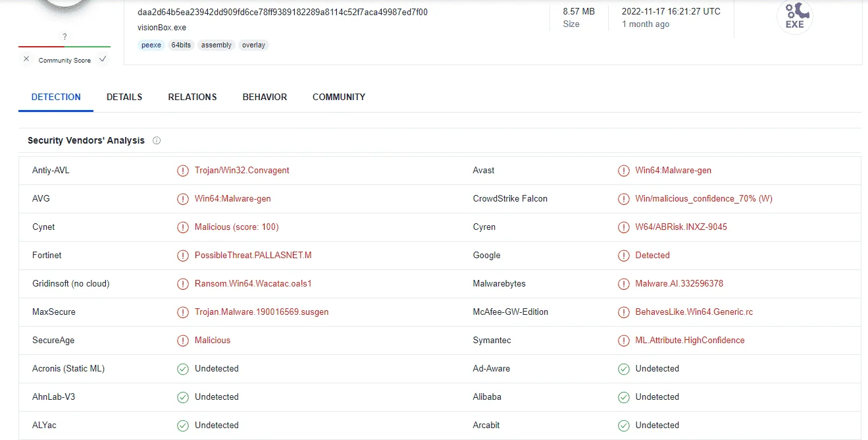Screen dimensions: 868x440
Task: Click the Ransom.Win64.Wacatac.oa!s1 result
Action: [x=253, y=284]
